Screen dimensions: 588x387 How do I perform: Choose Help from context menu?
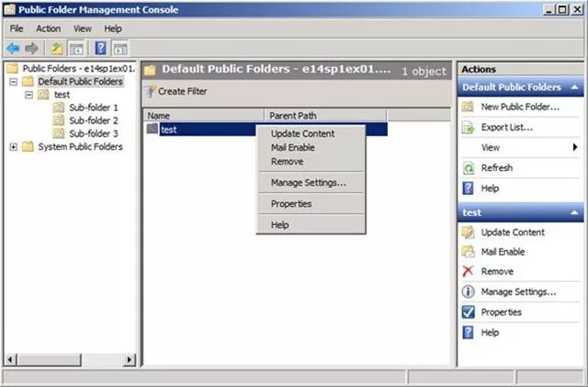(x=311, y=225)
